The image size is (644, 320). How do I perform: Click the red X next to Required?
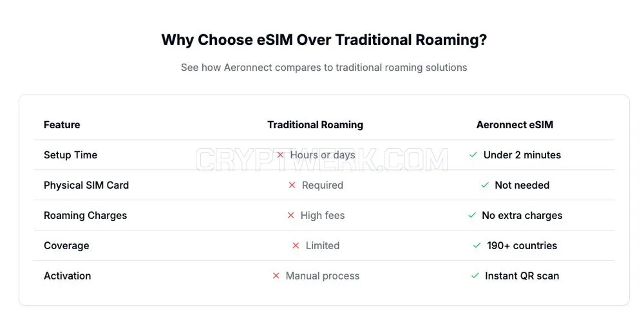click(292, 185)
